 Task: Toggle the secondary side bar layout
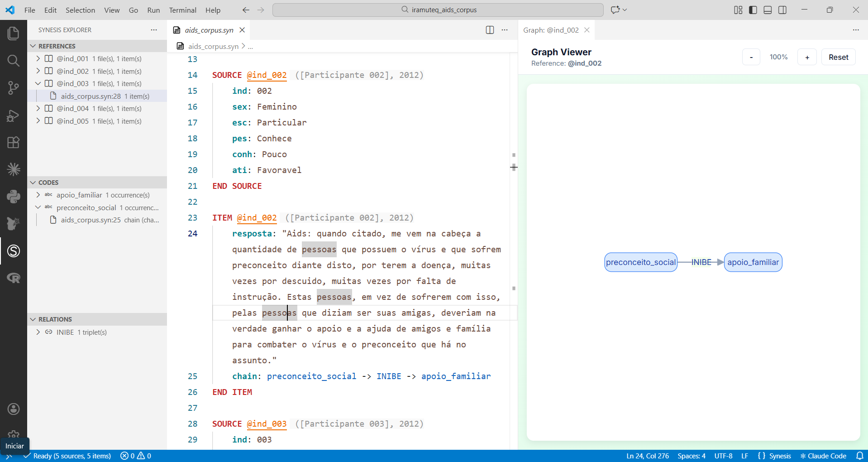point(782,10)
